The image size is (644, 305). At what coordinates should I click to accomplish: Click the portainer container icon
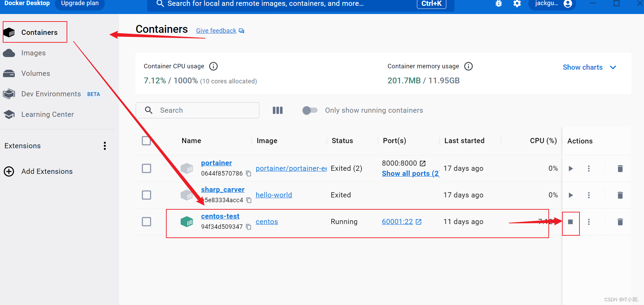coord(187,168)
